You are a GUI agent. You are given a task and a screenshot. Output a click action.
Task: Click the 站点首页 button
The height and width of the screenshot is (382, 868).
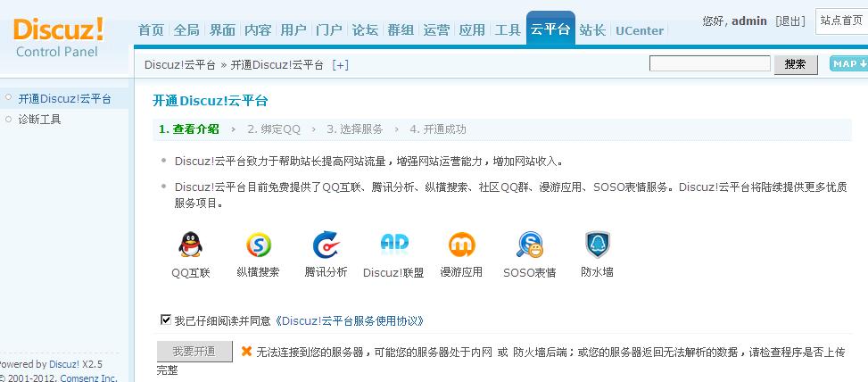(x=841, y=21)
